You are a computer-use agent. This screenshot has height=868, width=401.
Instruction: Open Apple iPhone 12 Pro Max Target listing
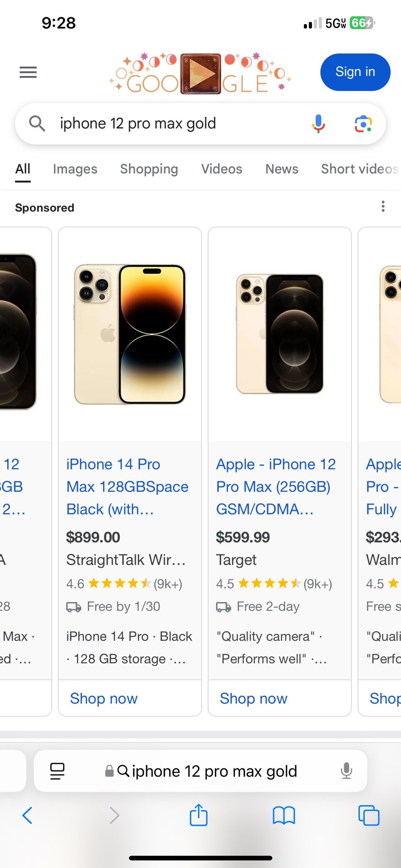[276, 486]
